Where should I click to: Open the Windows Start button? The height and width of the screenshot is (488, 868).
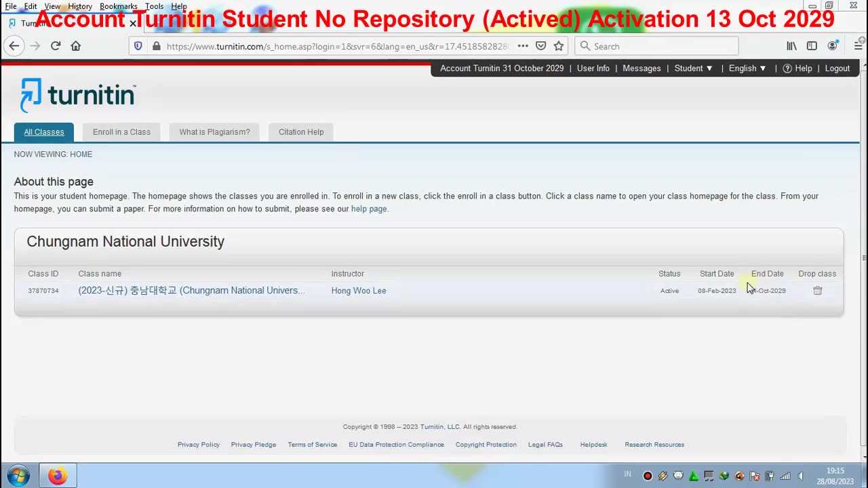click(18, 476)
